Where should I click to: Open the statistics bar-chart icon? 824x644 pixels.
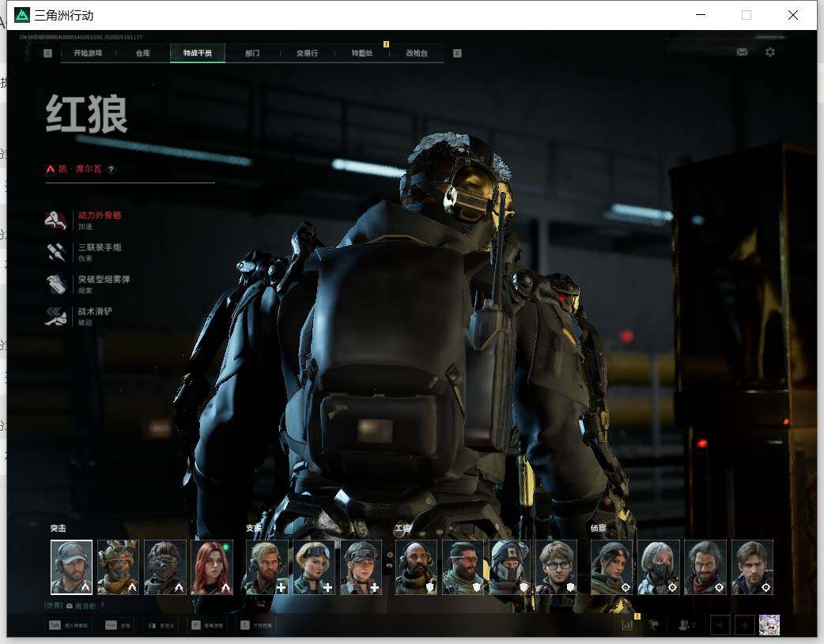click(x=627, y=625)
